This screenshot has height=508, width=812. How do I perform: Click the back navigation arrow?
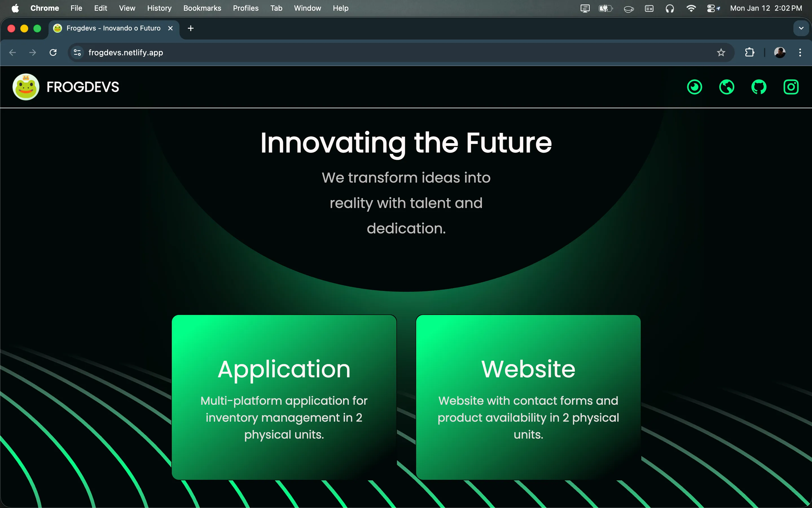pos(12,52)
